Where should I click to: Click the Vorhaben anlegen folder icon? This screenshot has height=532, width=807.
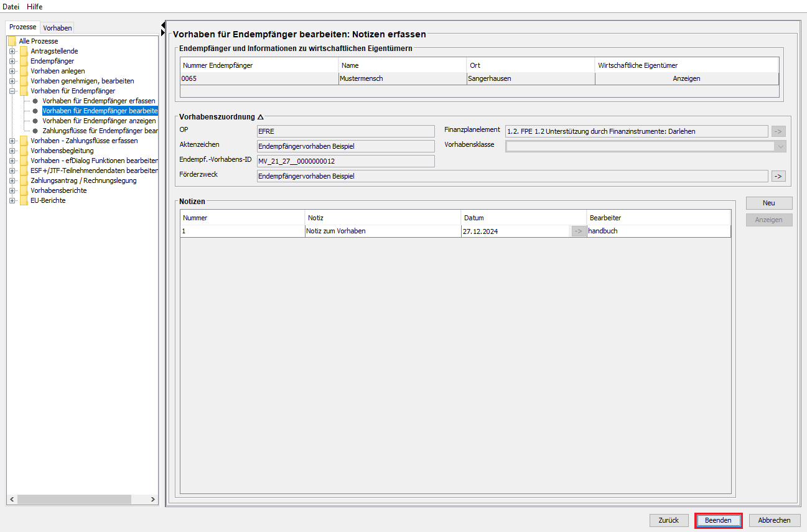coord(24,71)
